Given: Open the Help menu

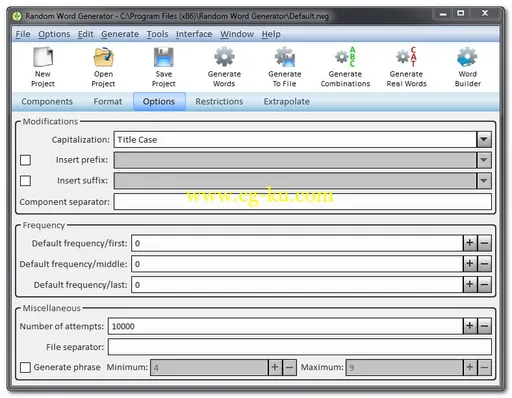Looking at the screenshot, I should (x=271, y=34).
